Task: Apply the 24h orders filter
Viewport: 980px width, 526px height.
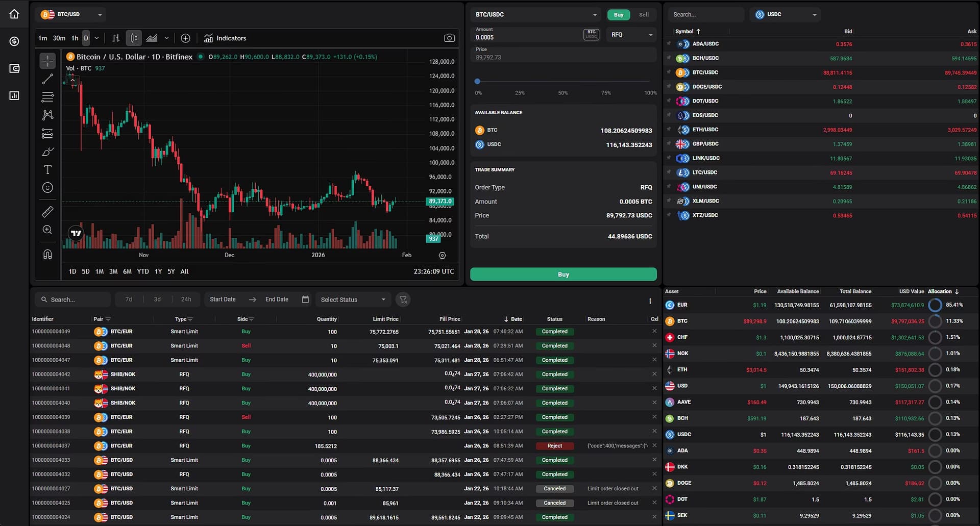Action: pyautogui.click(x=186, y=299)
